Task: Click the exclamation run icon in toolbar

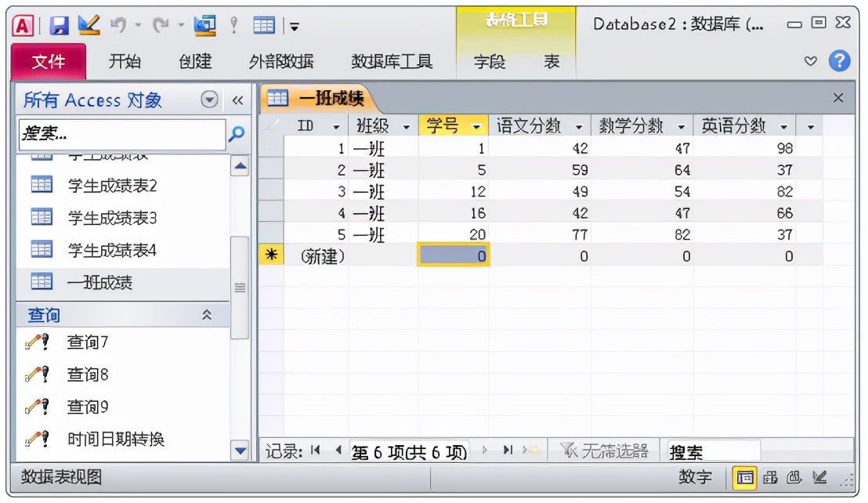Action: point(233,25)
